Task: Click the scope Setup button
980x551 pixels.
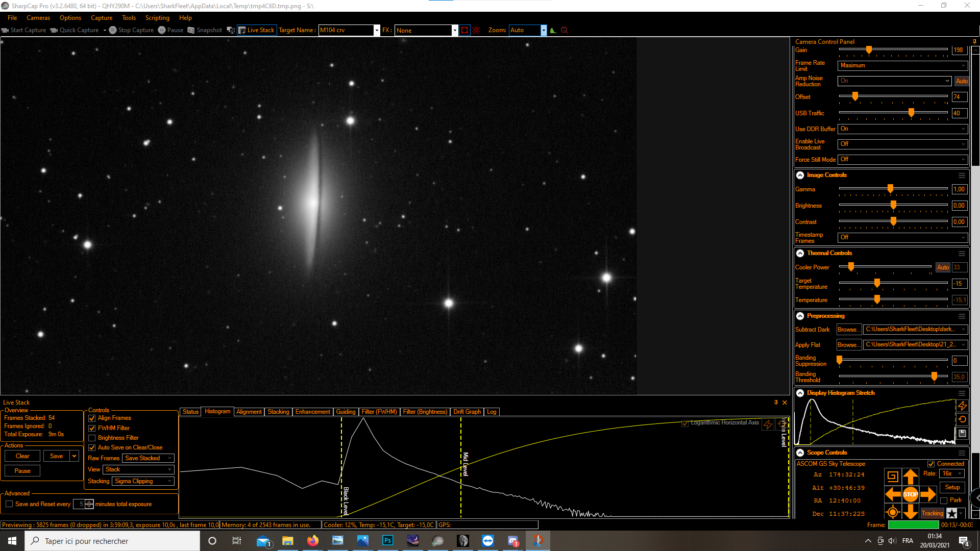Action: [952, 487]
